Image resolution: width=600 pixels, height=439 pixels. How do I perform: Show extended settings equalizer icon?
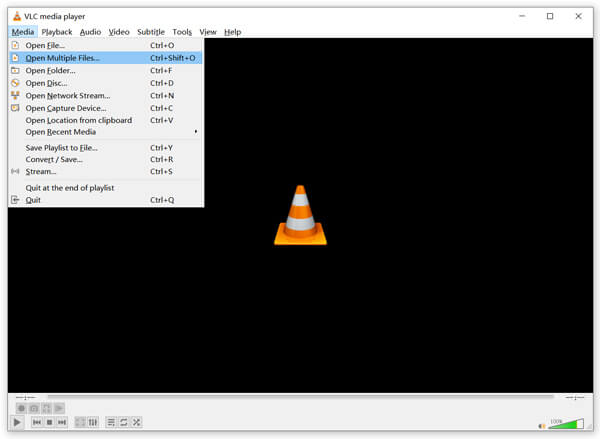[x=93, y=422]
